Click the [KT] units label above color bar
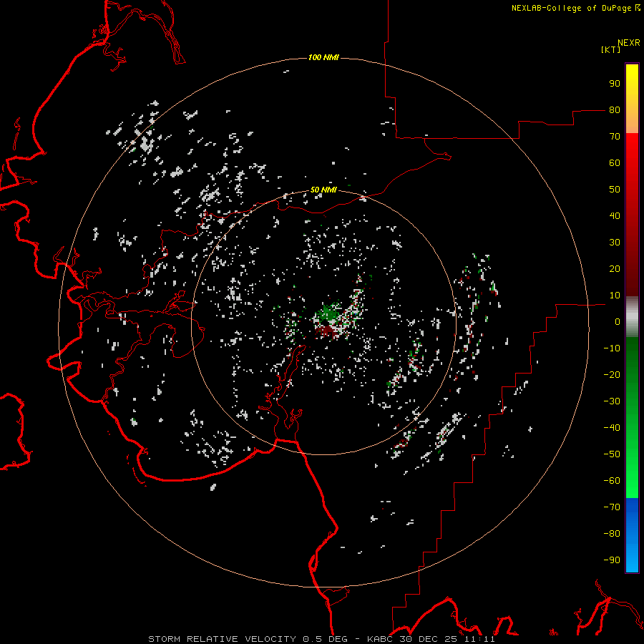This screenshot has width=644, height=644. coord(610,49)
